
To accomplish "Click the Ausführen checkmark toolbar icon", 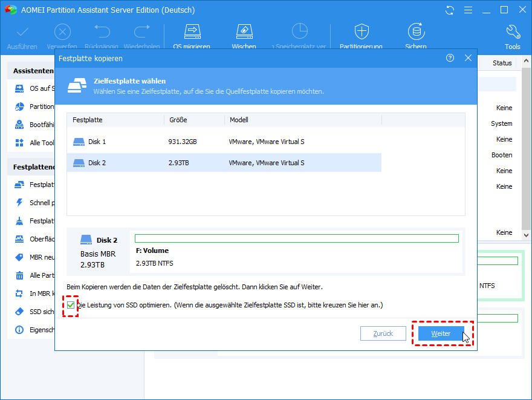I will coord(22,32).
